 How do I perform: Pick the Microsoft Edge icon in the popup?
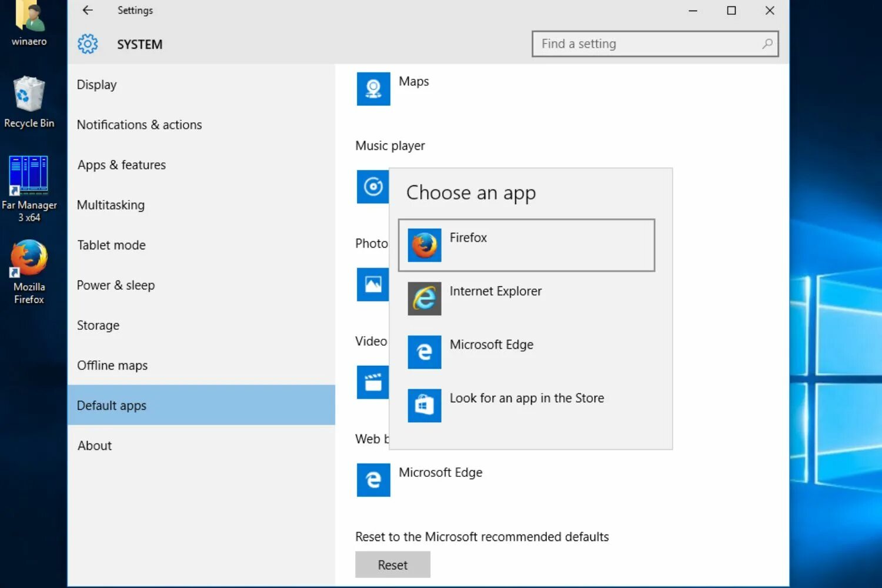tap(425, 352)
